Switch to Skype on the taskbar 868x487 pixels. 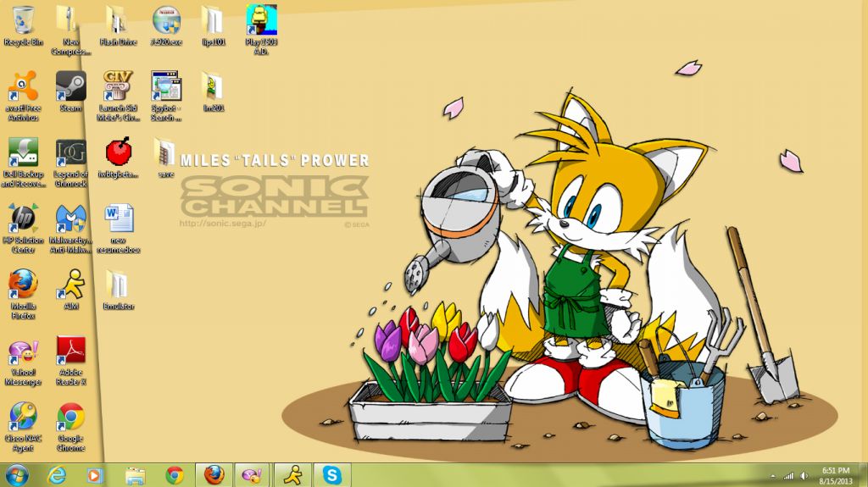(332, 475)
